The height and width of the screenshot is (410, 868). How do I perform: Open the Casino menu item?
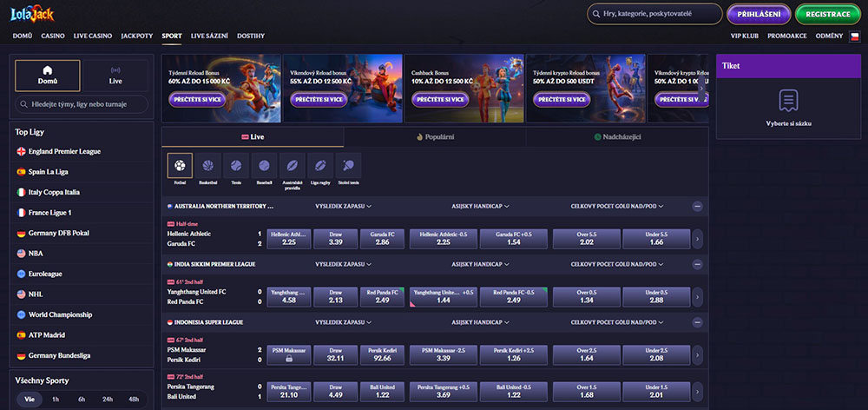pyautogui.click(x=53, y=36)
